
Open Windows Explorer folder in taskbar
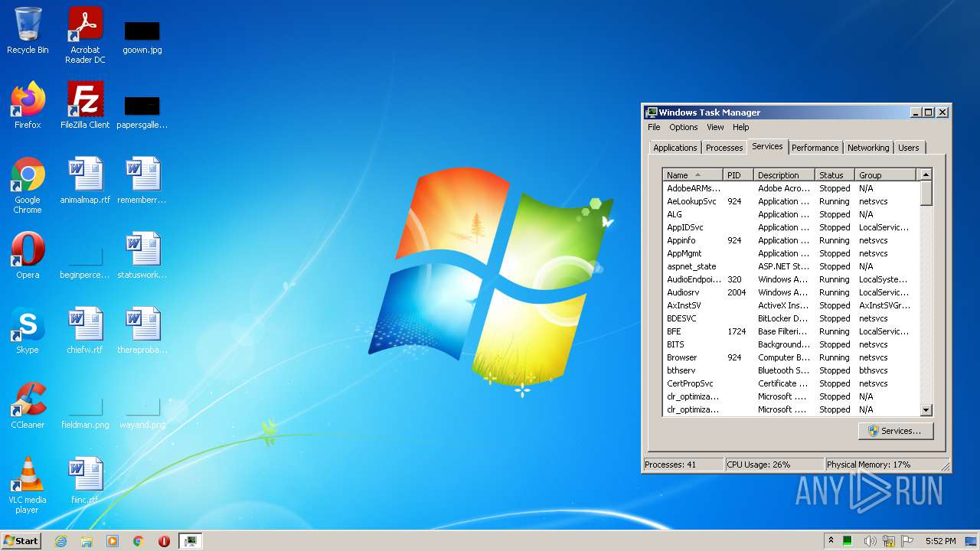pyautogui.click(x=87, y=541)
